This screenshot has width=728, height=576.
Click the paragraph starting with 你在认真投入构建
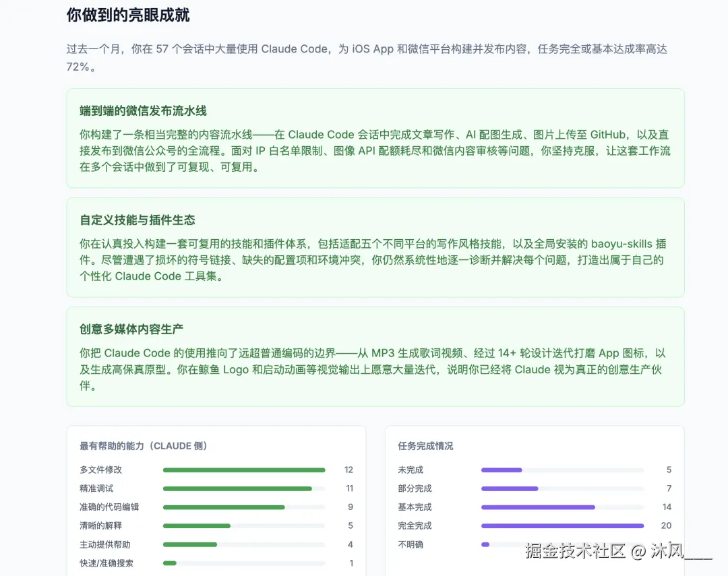(x=373, y=260)
